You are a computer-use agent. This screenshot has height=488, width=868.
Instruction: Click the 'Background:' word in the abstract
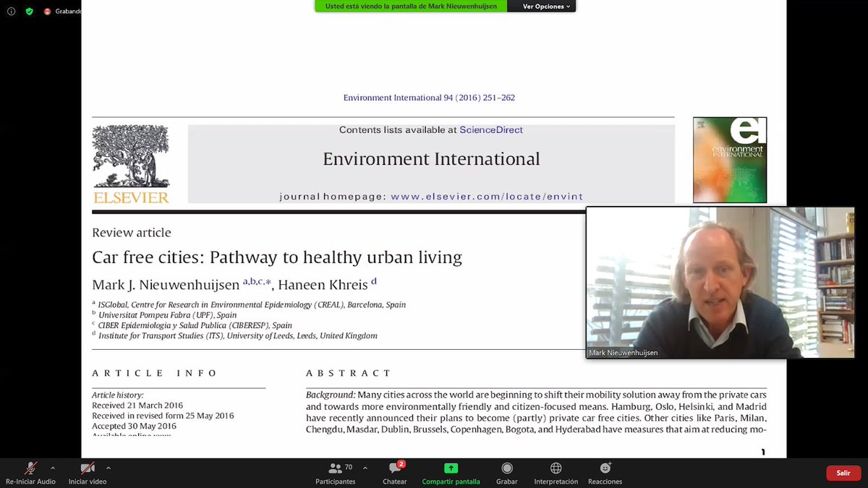click(331, 395)
